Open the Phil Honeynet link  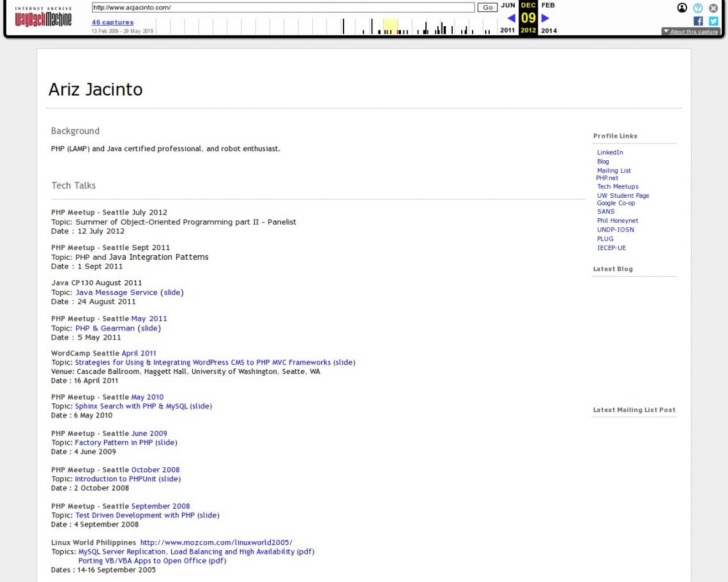618,220
